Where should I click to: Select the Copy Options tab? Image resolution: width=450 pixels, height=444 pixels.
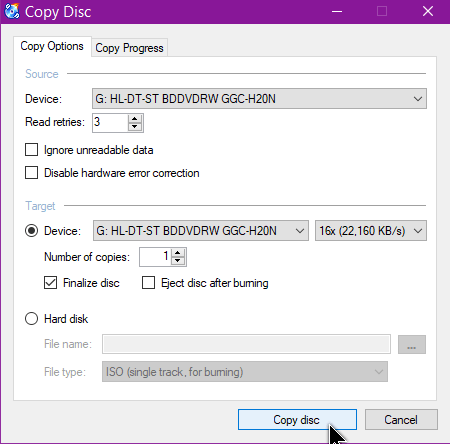[x=52, y=46]
